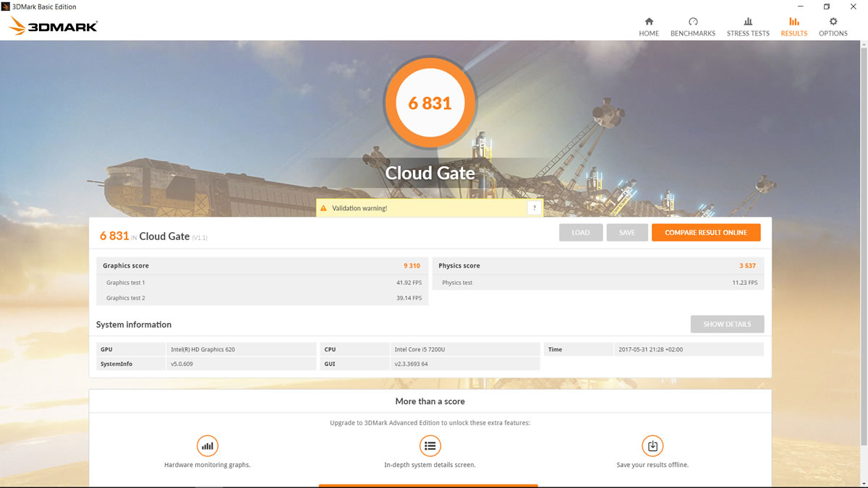This screenshot has width=868, height=488.
Task: Open the validation warning help question mark
Action: coord(535,208)
